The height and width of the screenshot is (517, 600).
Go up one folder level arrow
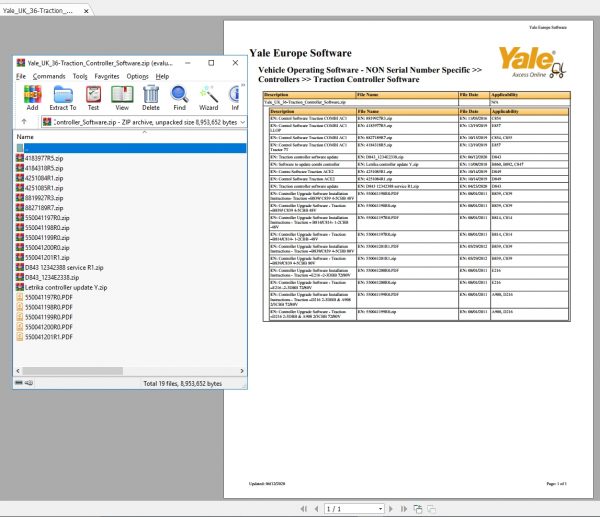click(24, 122)
